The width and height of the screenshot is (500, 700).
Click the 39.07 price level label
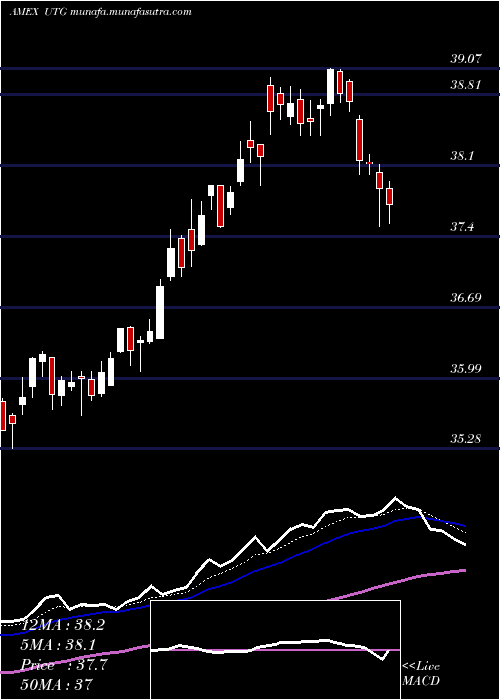tap(466, 59)
